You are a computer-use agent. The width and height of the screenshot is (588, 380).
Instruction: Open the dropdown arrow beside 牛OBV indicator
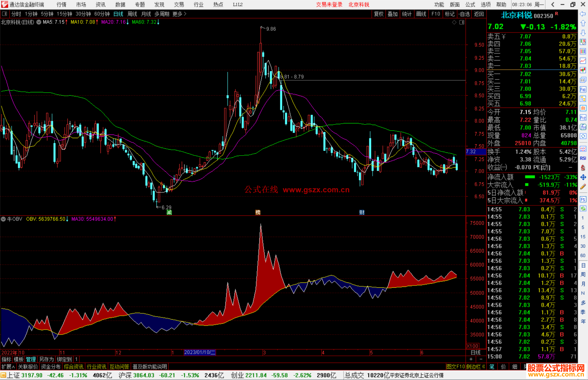(3, 219)
